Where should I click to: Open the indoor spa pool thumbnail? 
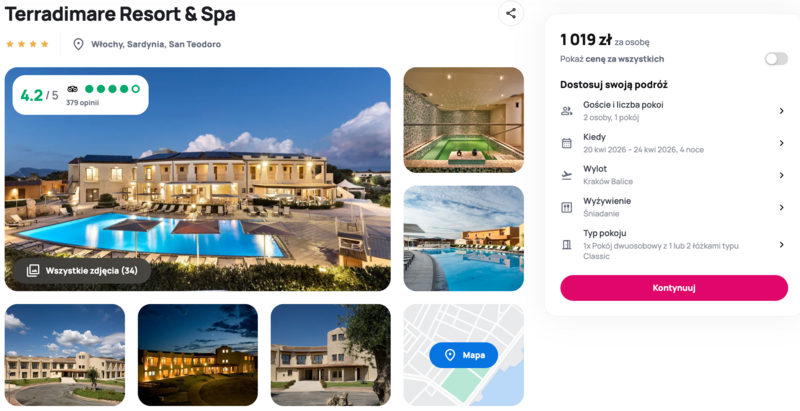click(463, 120)
